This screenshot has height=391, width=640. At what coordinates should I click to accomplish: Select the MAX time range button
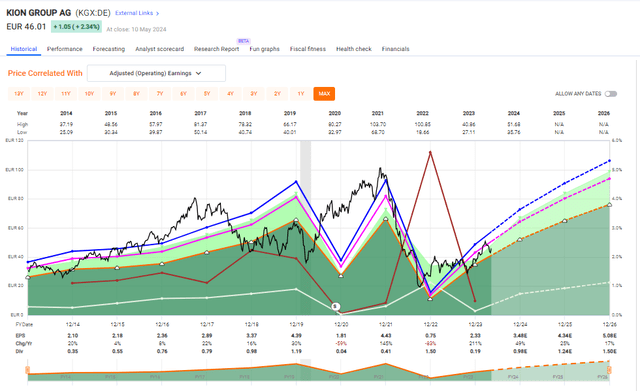click(324, 94)
